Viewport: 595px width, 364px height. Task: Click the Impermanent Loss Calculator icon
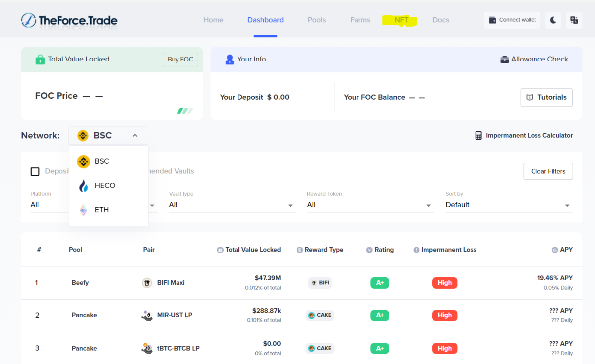tap(478, 136)
